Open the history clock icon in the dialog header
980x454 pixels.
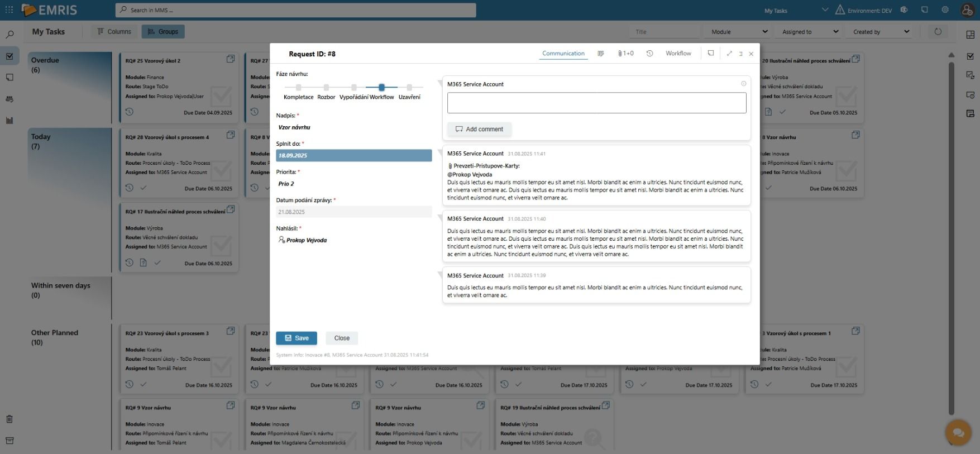coord(649,54)
